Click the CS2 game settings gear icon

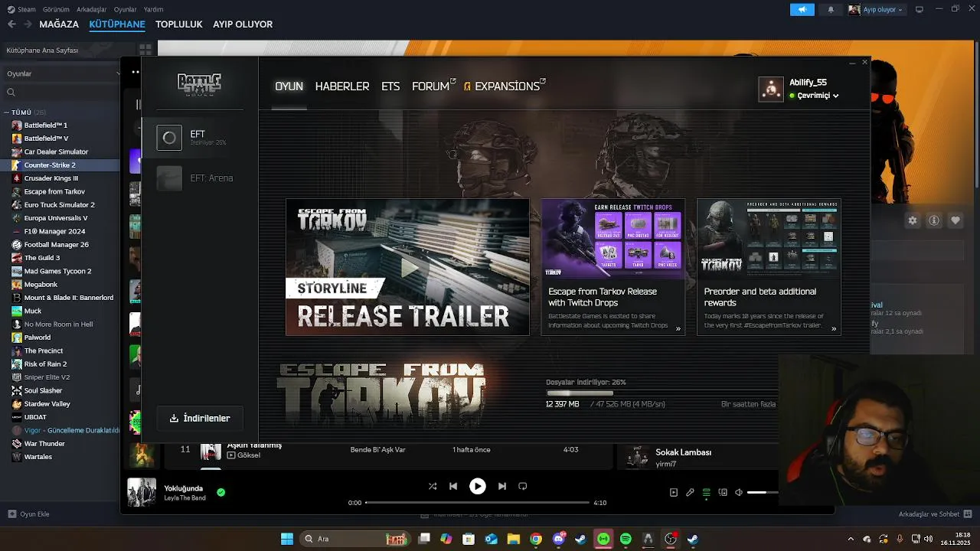pyautogui.click(x=913, y=220)
